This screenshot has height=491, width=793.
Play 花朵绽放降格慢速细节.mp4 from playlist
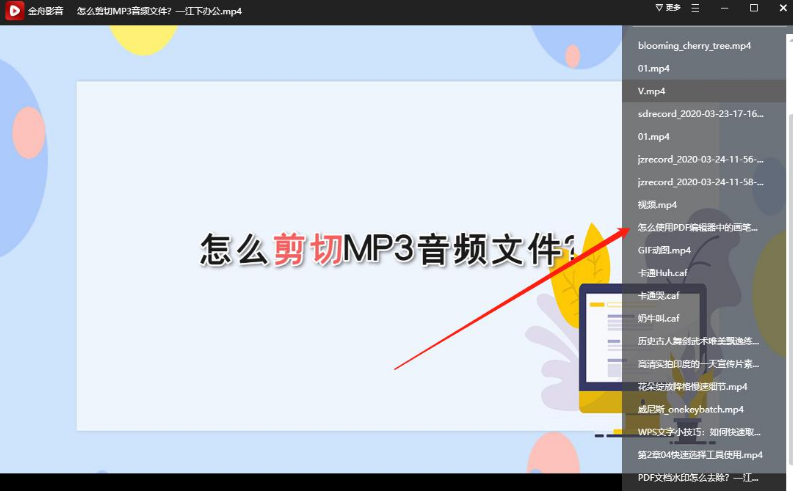pos(692,387)
